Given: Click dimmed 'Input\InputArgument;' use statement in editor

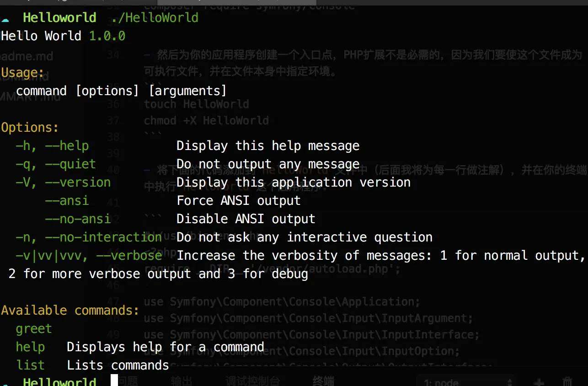Looking at the screenshot, I should coord(308,318).
